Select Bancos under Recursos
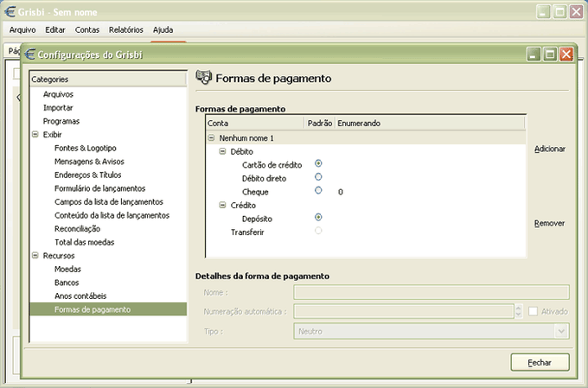This screenshot has height=388, width=588. [x=67, y=283]
